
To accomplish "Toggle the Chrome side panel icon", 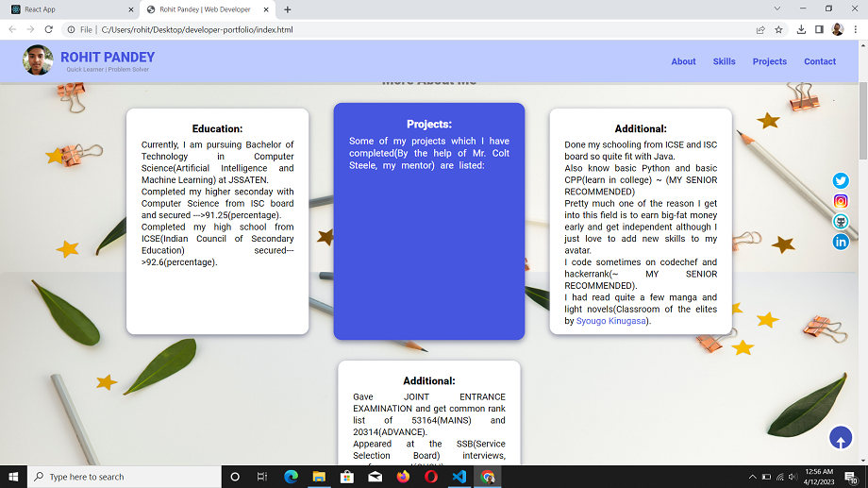I will pos(819,29).
